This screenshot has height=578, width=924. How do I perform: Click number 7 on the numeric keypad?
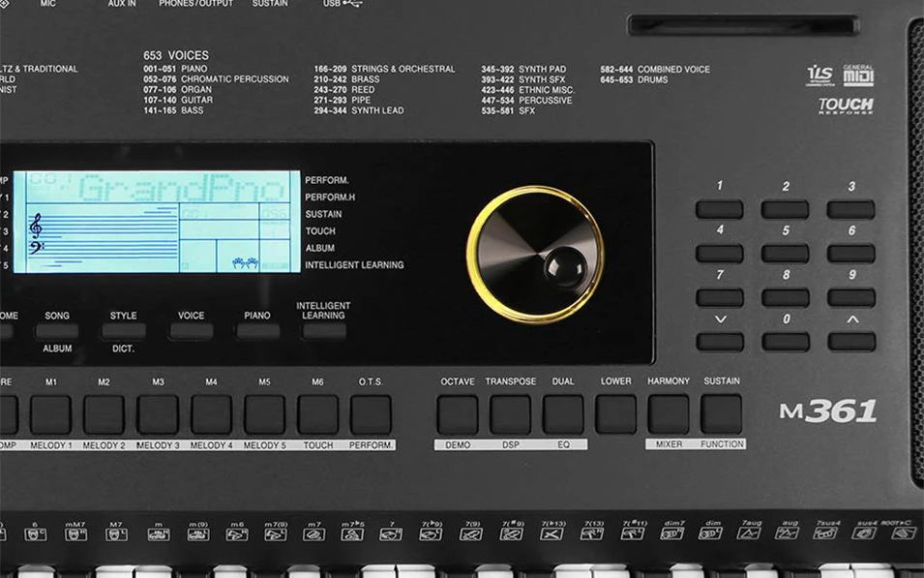(x=720, y=297)
